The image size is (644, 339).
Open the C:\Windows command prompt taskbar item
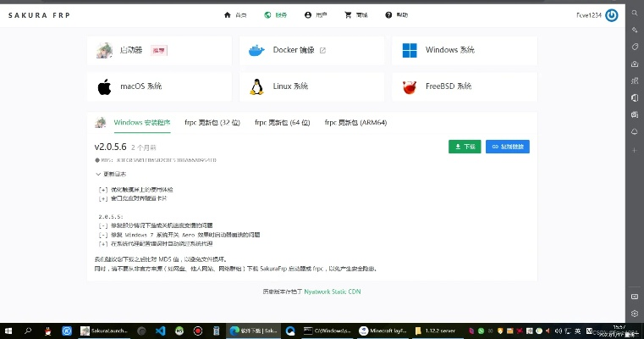point(328,331)
